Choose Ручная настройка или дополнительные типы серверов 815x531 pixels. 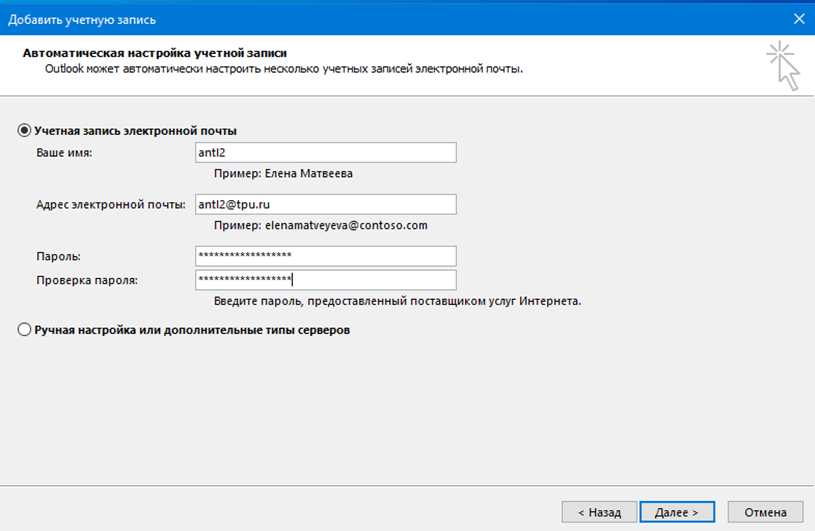(24, 330)
